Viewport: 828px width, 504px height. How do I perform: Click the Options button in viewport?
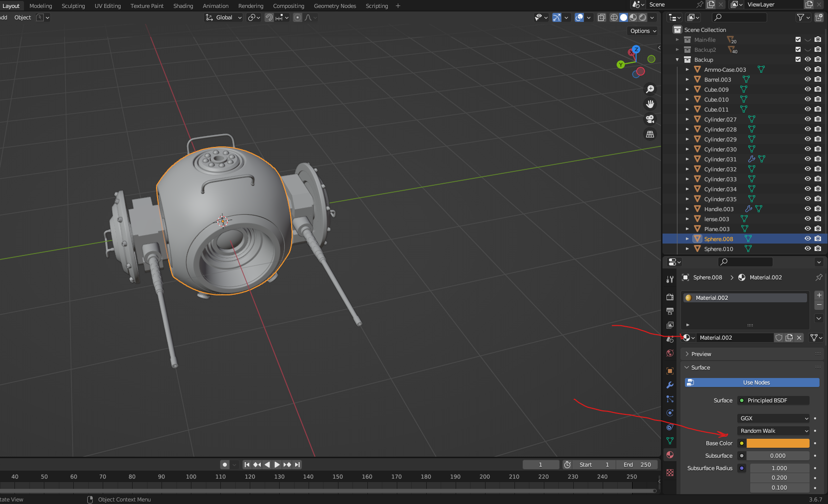[x=643, y=31]
